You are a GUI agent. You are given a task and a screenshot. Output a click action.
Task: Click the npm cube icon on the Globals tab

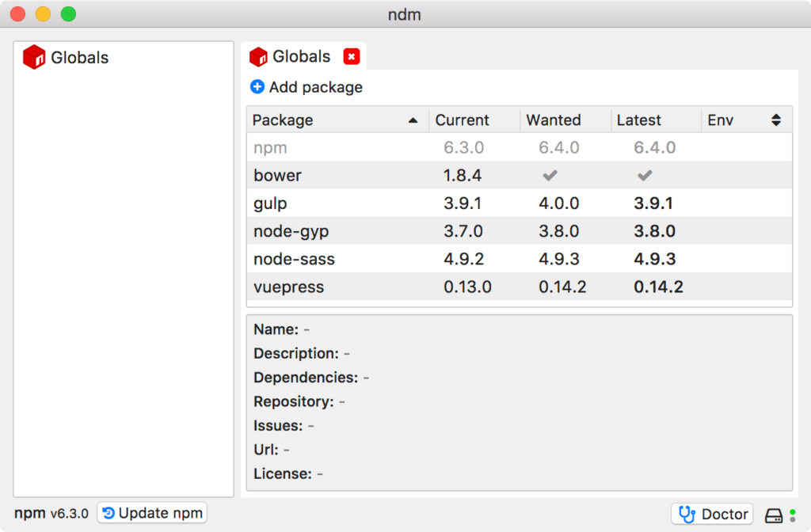click(x=257, y=56)
